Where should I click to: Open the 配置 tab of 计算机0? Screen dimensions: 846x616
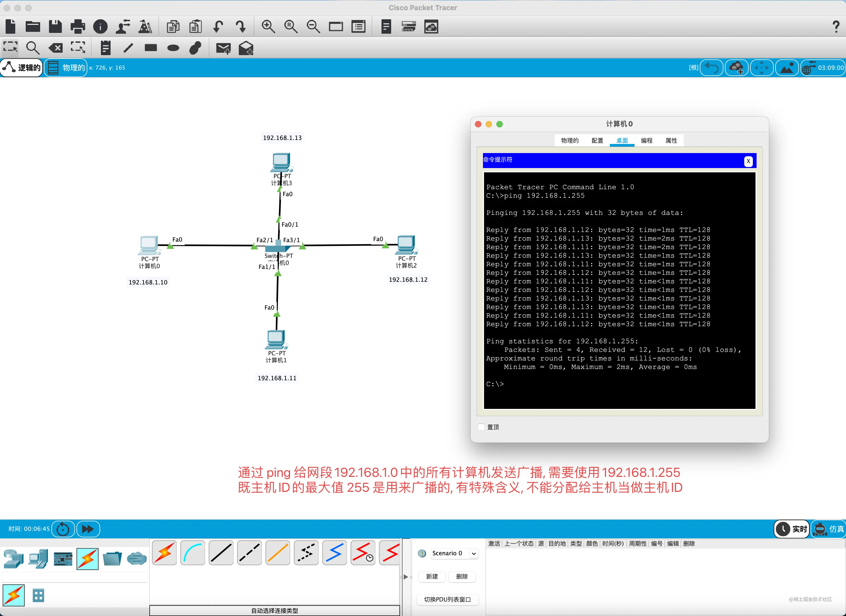597,140
